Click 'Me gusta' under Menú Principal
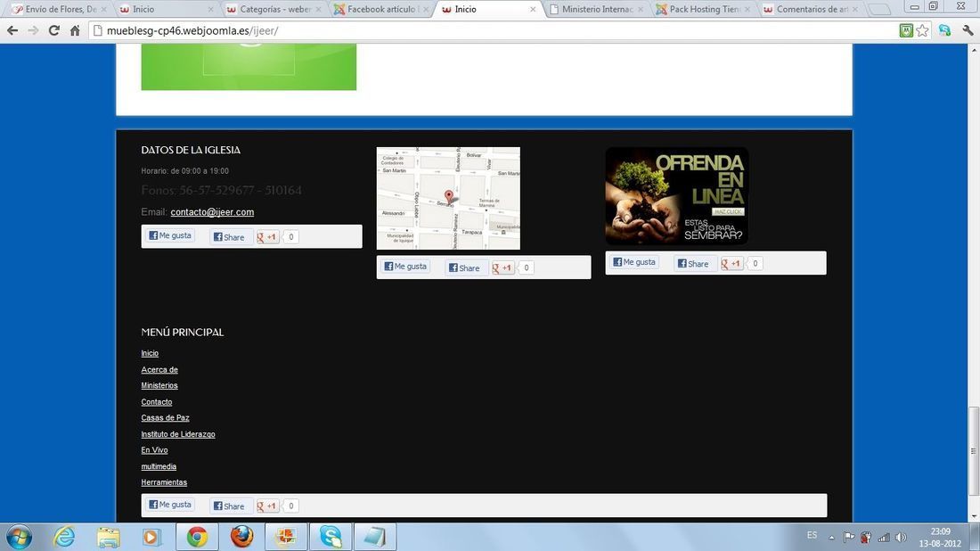Viewport: 980px width, 551px height. click(x=170, y=505)
